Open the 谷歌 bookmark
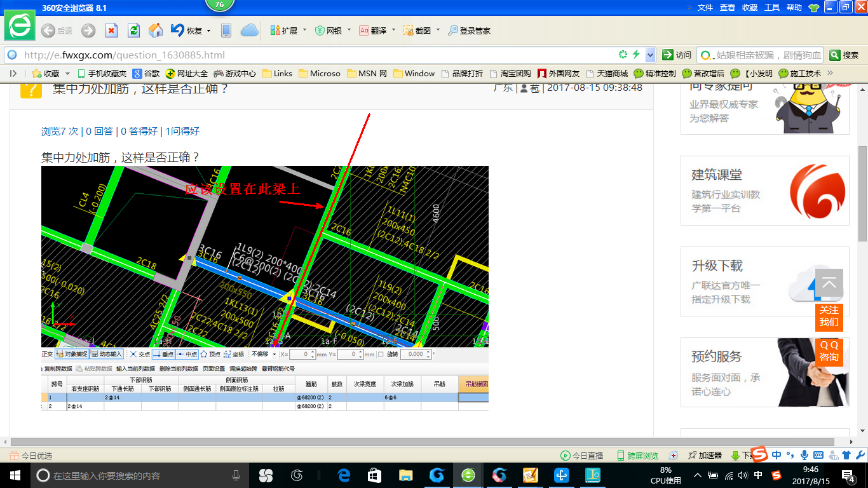This screenshot has width=868, height=488. point(146,74)
